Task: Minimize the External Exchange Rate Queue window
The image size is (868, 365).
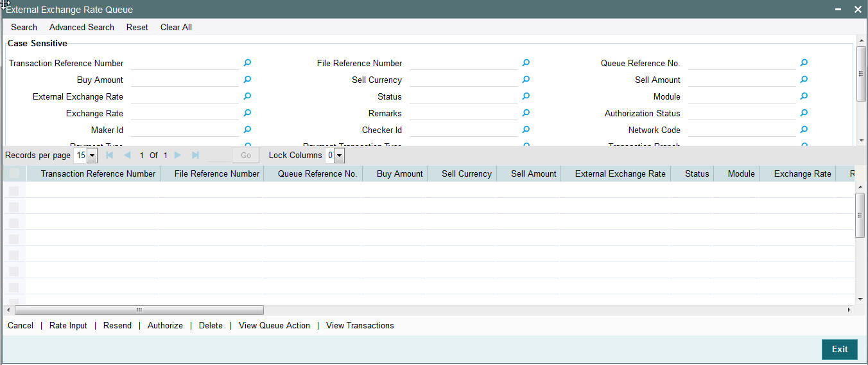Action: (838, 10)
